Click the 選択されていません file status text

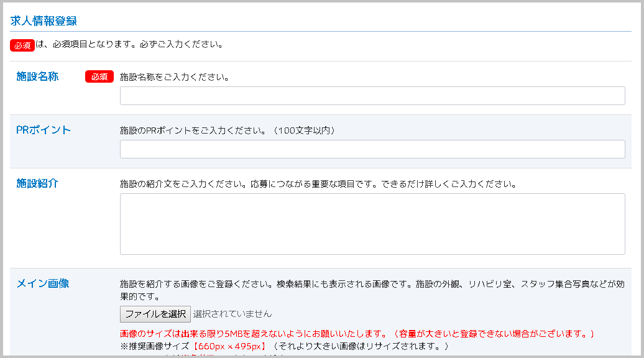(x=232, y=313)
